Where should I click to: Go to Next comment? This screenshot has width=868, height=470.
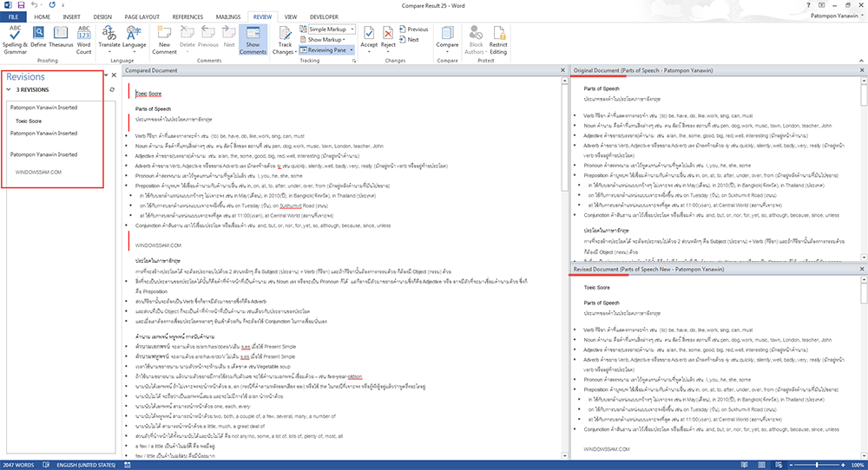click(x=229, y=37)
